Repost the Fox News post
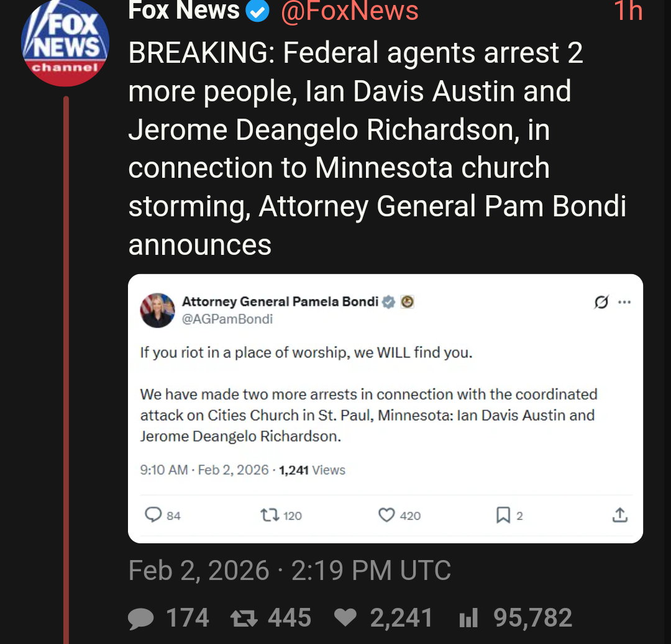The height and width of the screenshot is (644, 671). click(x=243, y=618)
